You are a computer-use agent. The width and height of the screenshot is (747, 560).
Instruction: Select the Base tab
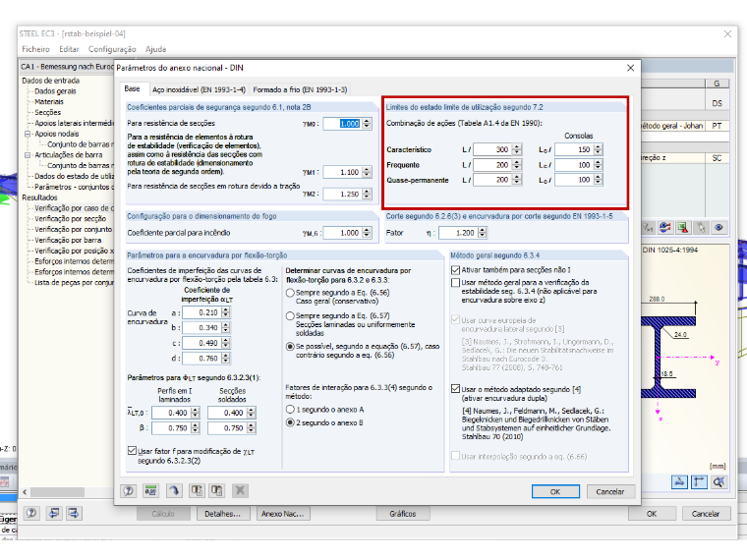(x=132, y=88)
